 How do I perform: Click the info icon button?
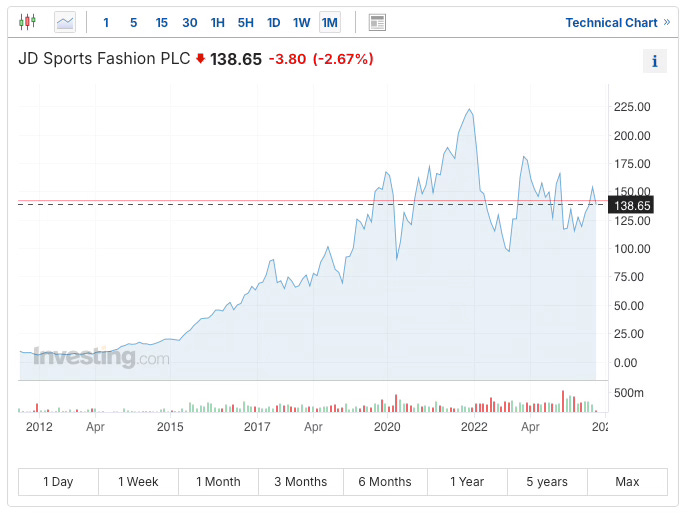[x=655, y=61]
